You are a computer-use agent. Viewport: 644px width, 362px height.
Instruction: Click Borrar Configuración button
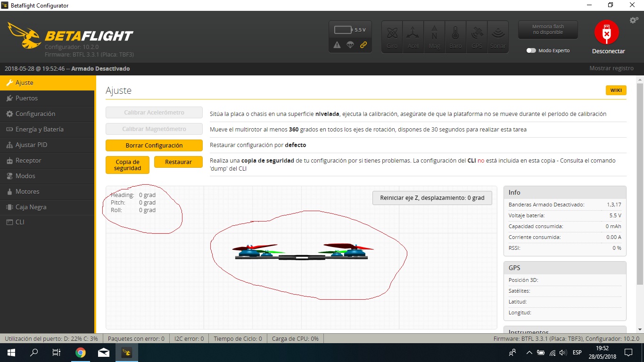point(154,146)
